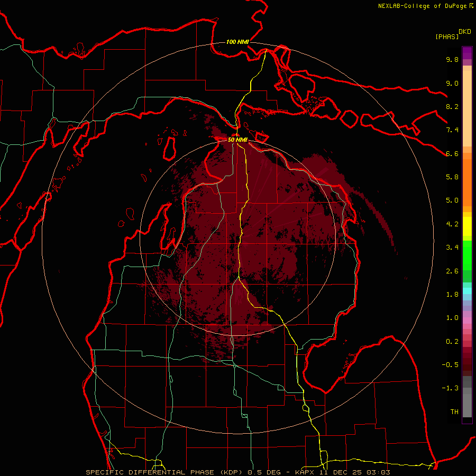Click the [PHAS] legend unit label

click(x=447, y=36)
